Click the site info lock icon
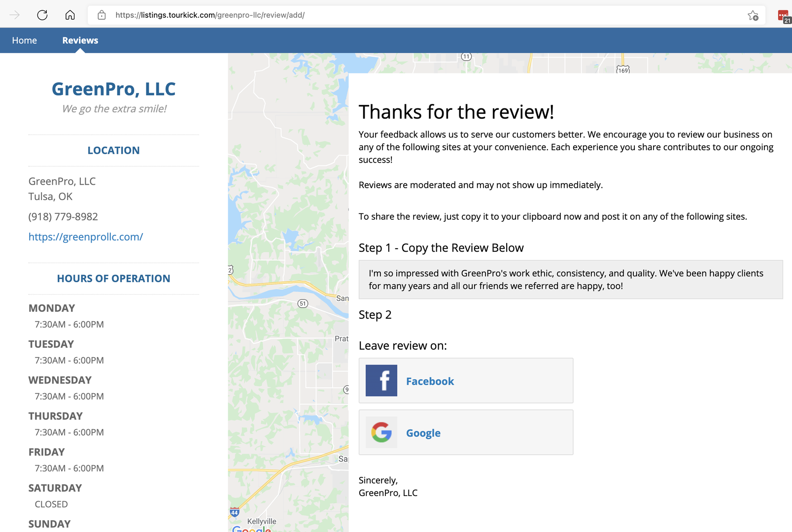The width and height of the screenshot is (792, 532). (x=102, y=15)
